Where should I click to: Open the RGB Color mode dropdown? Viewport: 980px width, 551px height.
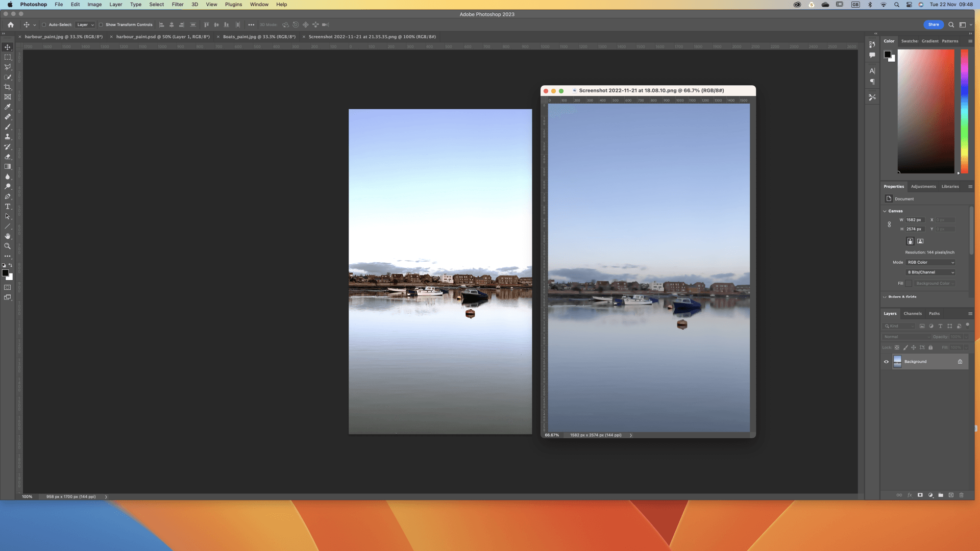point(930,262)
